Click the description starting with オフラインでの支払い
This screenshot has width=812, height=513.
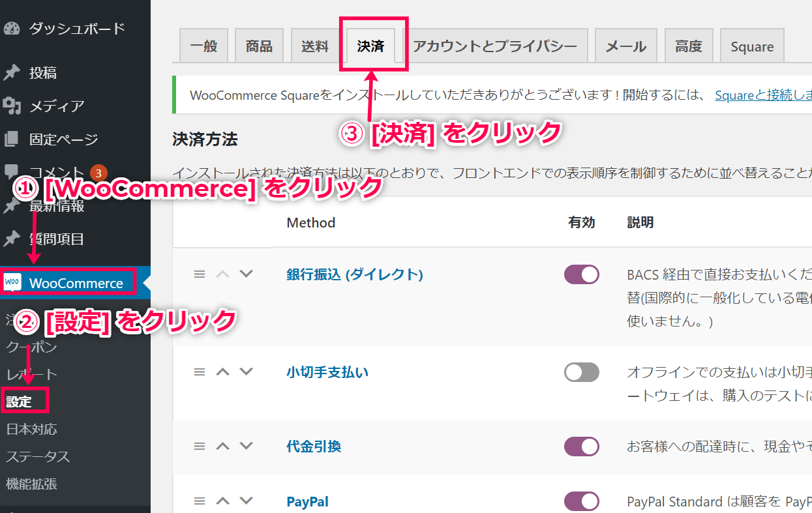click(719, 384)
